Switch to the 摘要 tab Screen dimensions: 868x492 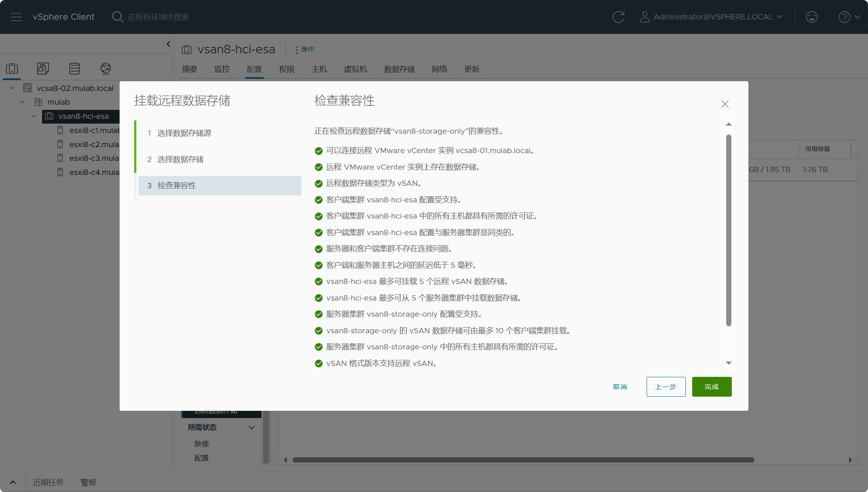[190, 69]
